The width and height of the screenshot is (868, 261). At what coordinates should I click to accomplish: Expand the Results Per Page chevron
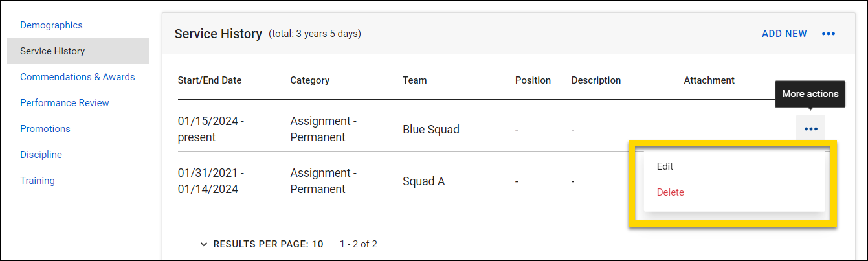[x=204, y=244]
